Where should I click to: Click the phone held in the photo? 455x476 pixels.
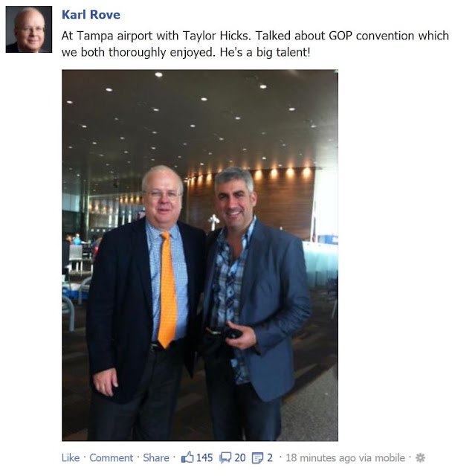(232, 333)
